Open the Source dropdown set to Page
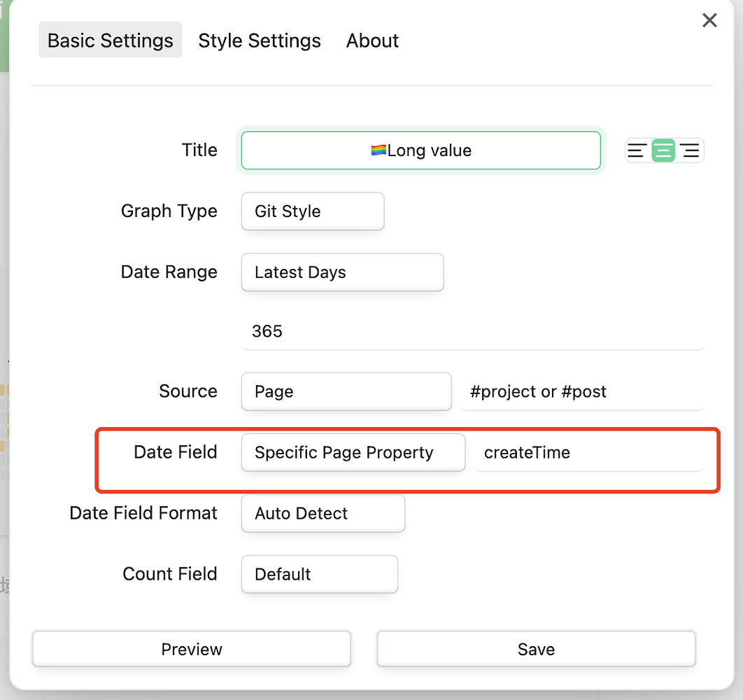 pos(346,391)
